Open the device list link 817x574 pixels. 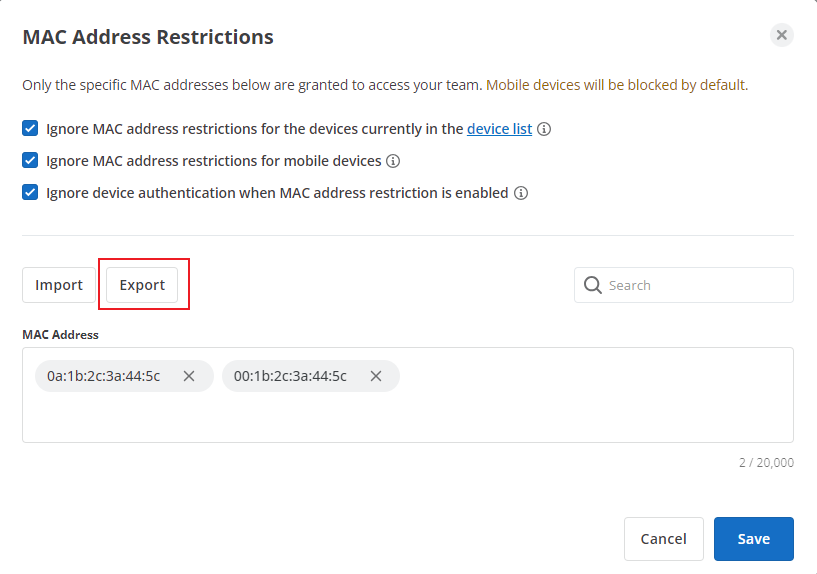(499, 129)
